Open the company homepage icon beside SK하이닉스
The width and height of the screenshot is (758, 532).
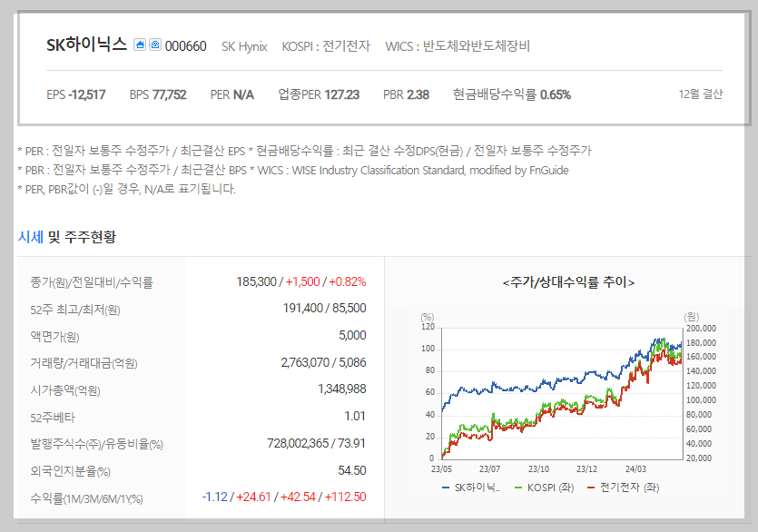(140, 45)
